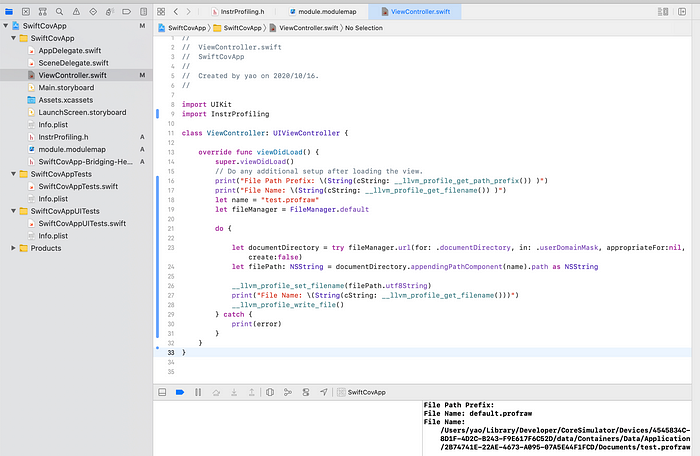This screenshot has height=456, width=700.
Task: Open the Symbol navigator
Action: pyautogui.click(x=42, y=12)
